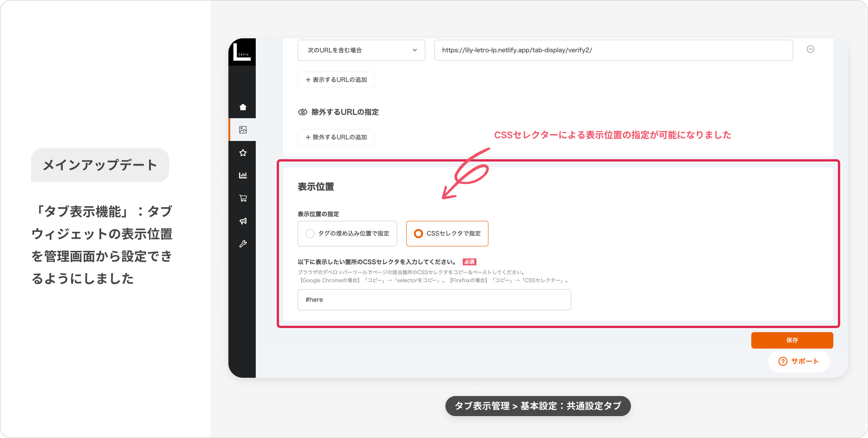This screenshot has height=438, width=868.
Task: Remove the URL row with minus icon
Action: click(x=810, y=49)
